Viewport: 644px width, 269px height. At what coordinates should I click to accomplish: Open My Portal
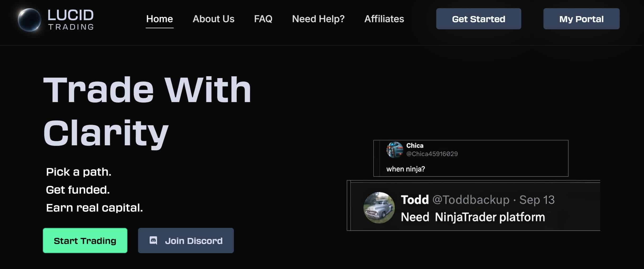pyautogui.click(x=581, y=19)
